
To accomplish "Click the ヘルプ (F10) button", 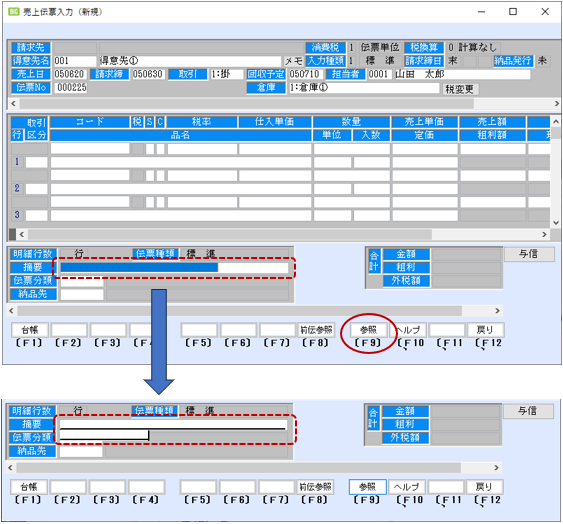I will 408,330.
